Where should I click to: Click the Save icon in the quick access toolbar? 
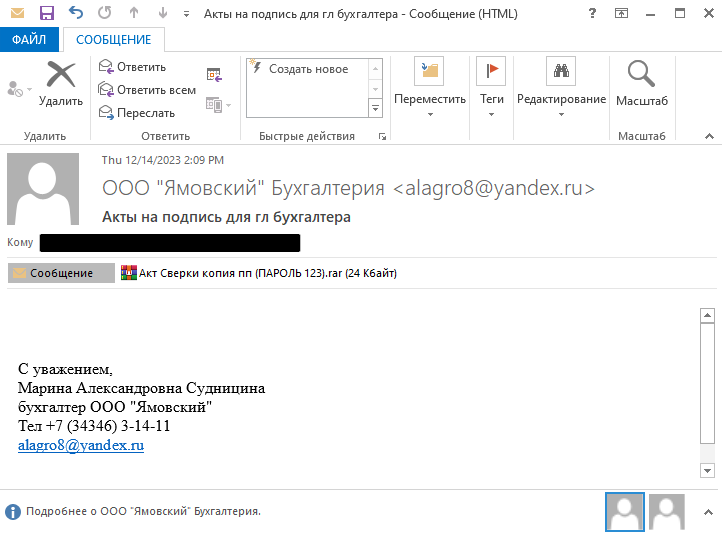[x=47, y=13]
